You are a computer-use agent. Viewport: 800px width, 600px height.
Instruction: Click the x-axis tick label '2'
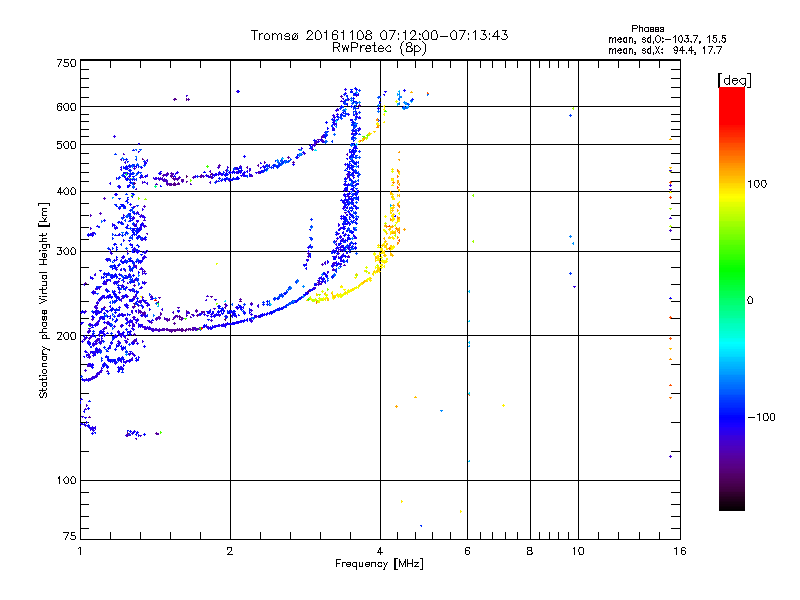[230, 551]
